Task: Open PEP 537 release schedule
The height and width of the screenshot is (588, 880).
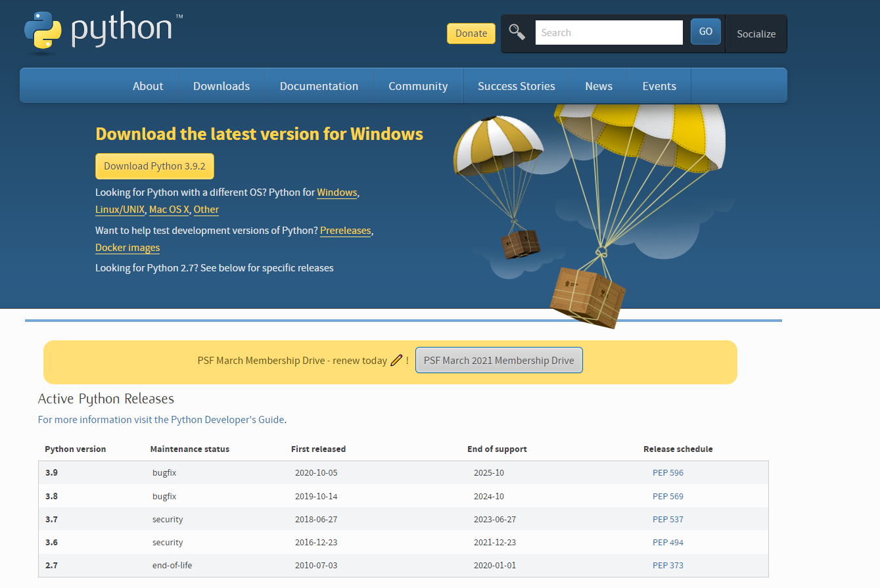Action: pyautogui.click(x=668, y=520)
